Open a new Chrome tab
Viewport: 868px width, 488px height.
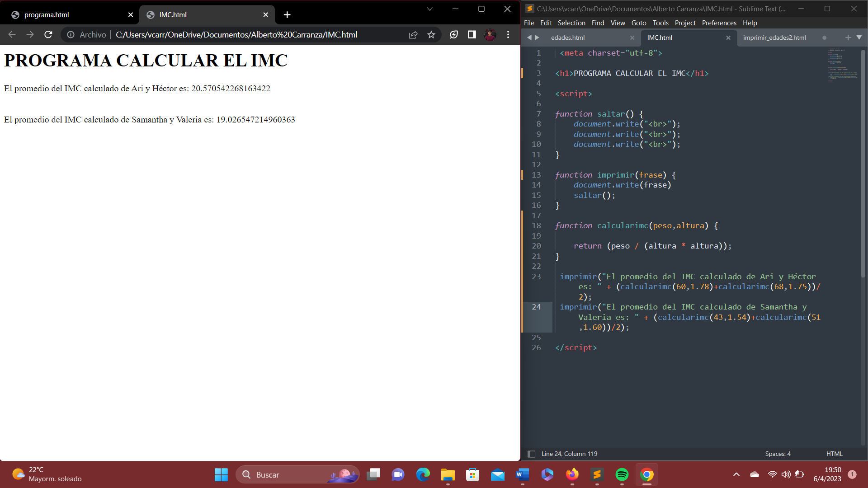tap(287, 15)
